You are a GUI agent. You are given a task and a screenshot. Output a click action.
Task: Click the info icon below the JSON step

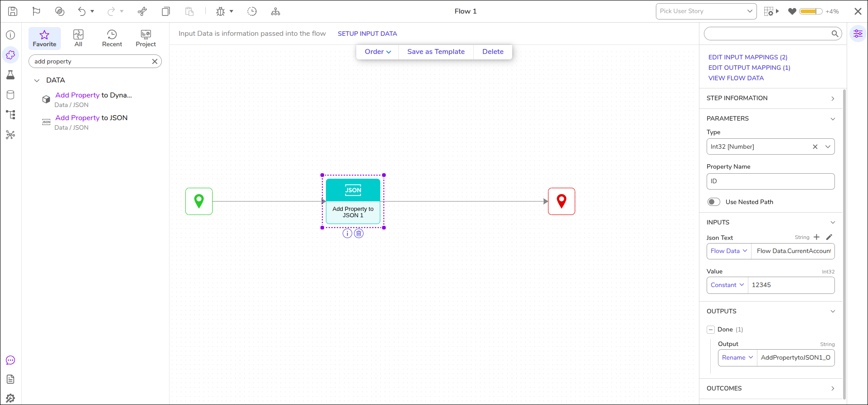(347, 234)
